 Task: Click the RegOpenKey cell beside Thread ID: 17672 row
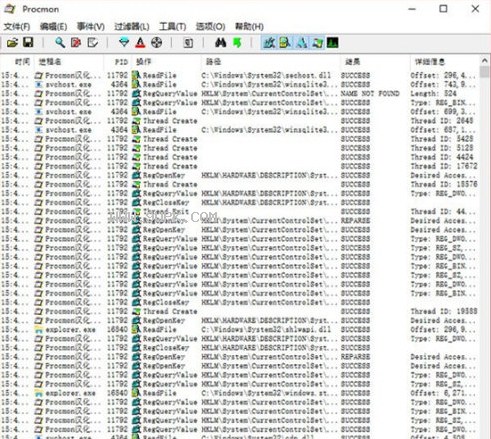(163, 175)
